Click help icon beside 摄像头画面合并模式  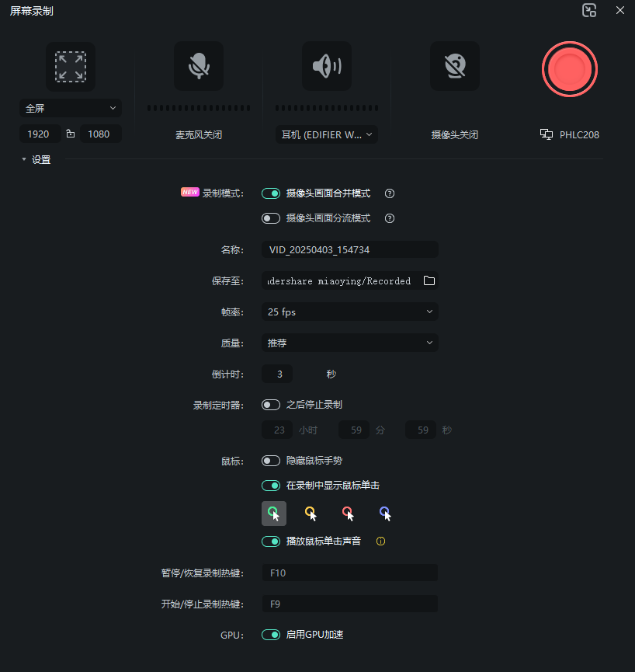pos(390,193)
